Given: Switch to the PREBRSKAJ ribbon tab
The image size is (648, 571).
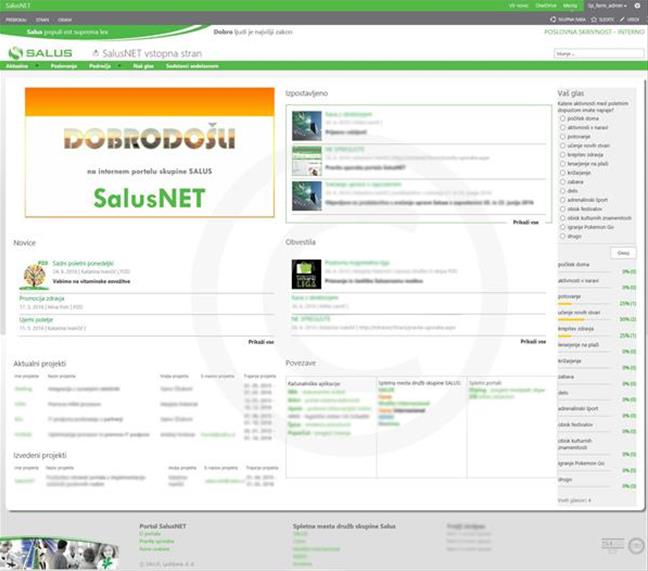Looking at the screenshot, I should point(16,20).
